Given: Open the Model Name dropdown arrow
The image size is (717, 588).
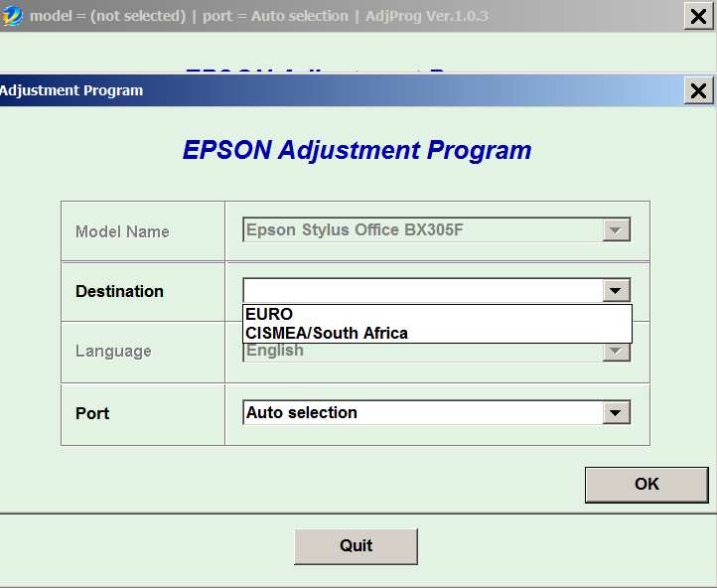Looking at the screenshot, I should (616, 230).
